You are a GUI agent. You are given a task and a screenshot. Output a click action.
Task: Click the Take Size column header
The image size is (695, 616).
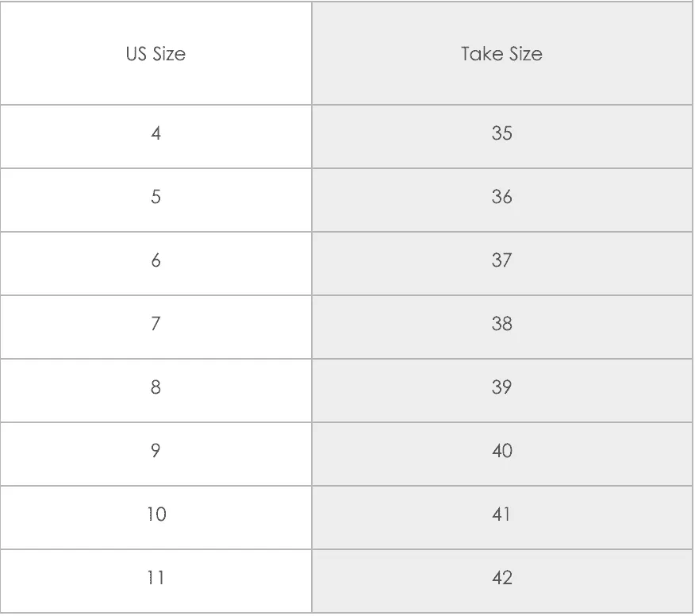click(x=501, y=54)
